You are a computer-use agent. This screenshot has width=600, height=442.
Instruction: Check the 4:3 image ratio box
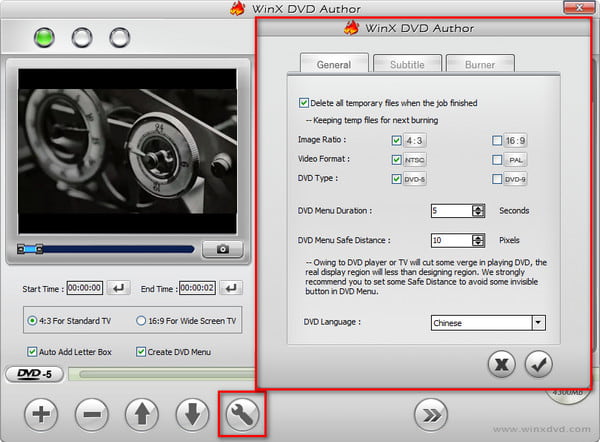[396, 140]
